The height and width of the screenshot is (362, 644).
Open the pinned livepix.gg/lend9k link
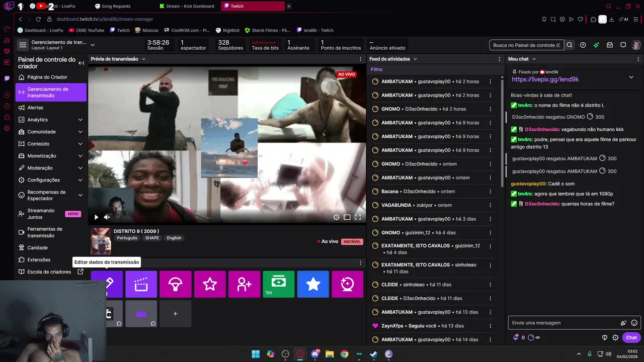(545, 79)
